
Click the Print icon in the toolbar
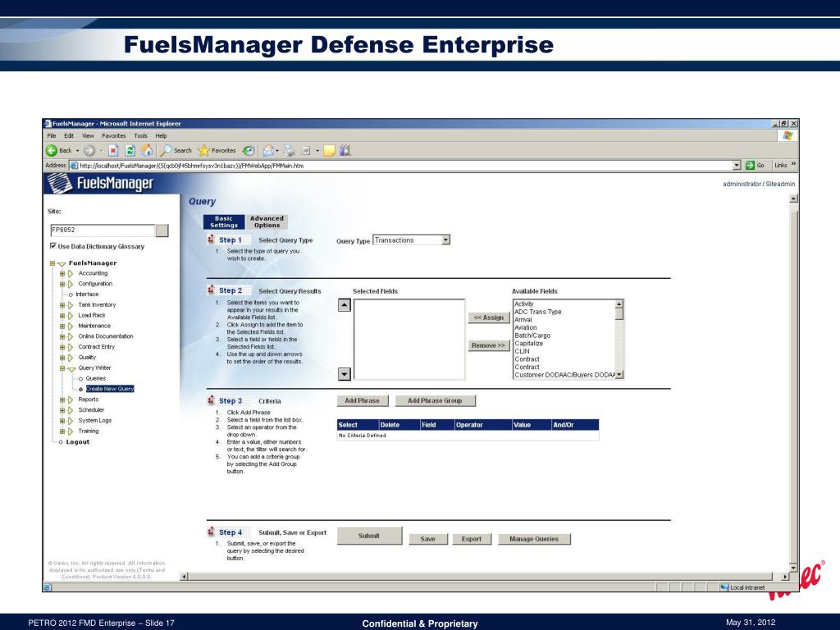click(289, 151)
